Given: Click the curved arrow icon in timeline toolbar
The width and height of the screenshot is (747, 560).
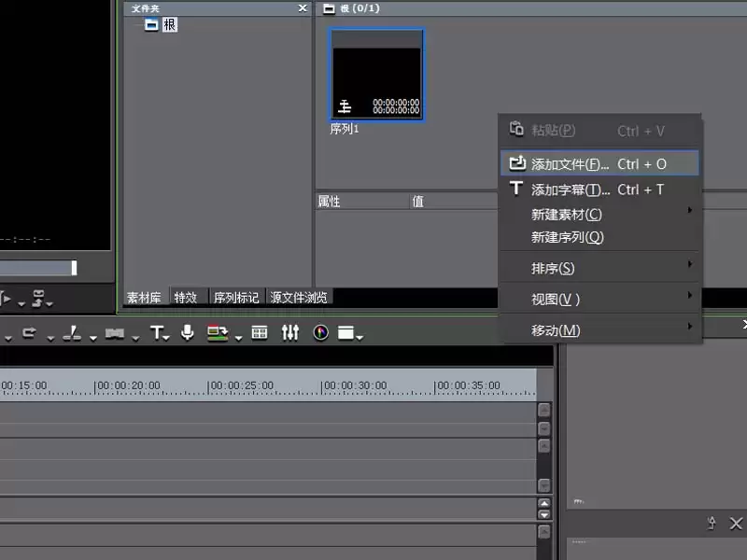Looking at the screenshot, I should pyautogui.click(x=29, y=332).
